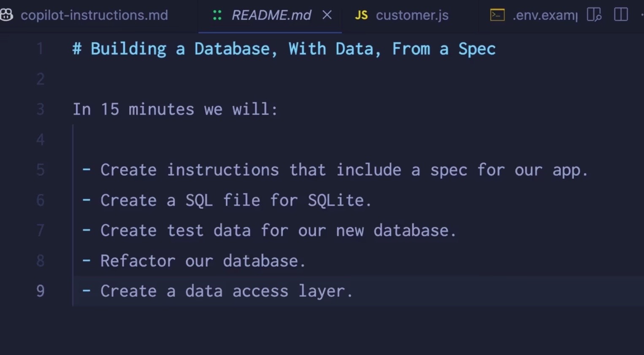
Task: Open the copilot-instructions.md tab
Action: pyautogui.click(x=94, y=15)
